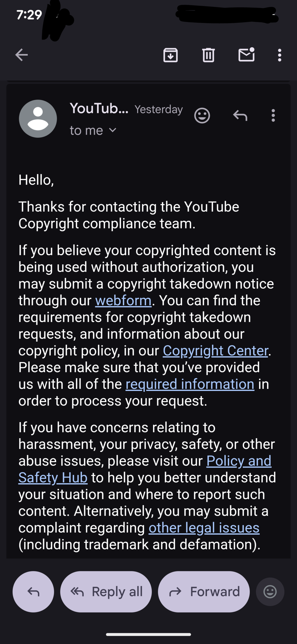The width and height of the screenshot is (297, 644).
Task: Open the other legal issues link
Action: tap(204, 528)
